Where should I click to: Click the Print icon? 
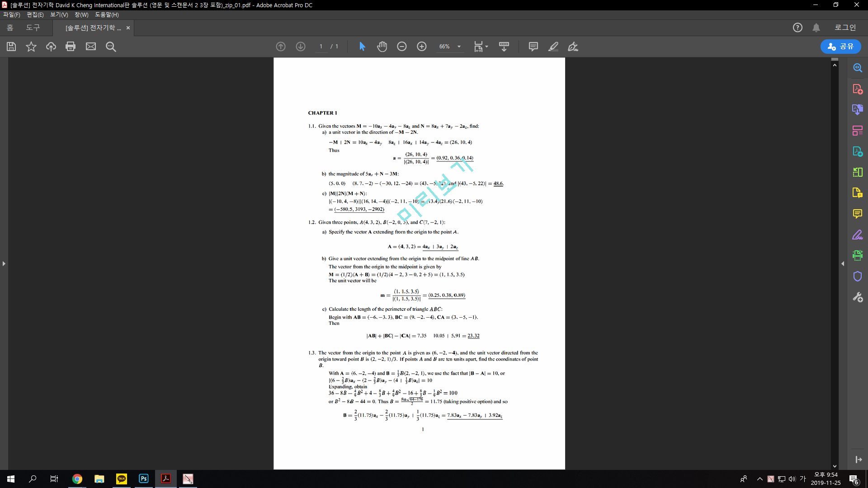click(x=71, y=47)
